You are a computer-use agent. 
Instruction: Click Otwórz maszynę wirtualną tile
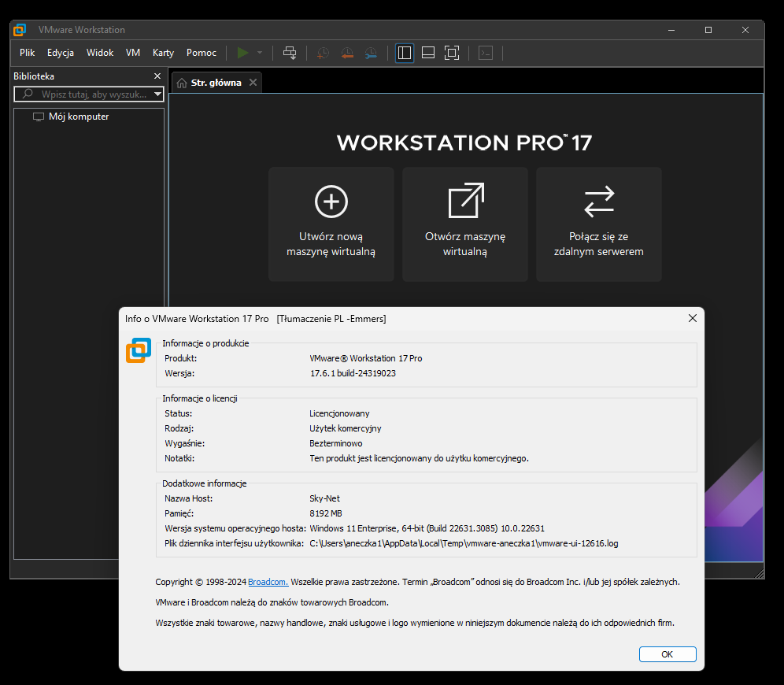tap(465, 224)
